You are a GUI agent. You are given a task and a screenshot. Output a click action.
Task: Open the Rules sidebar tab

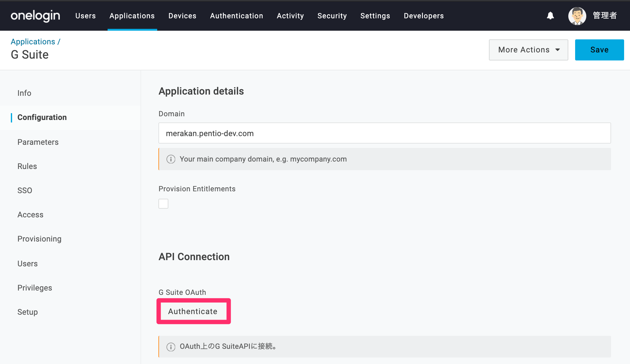pos(27,166)
